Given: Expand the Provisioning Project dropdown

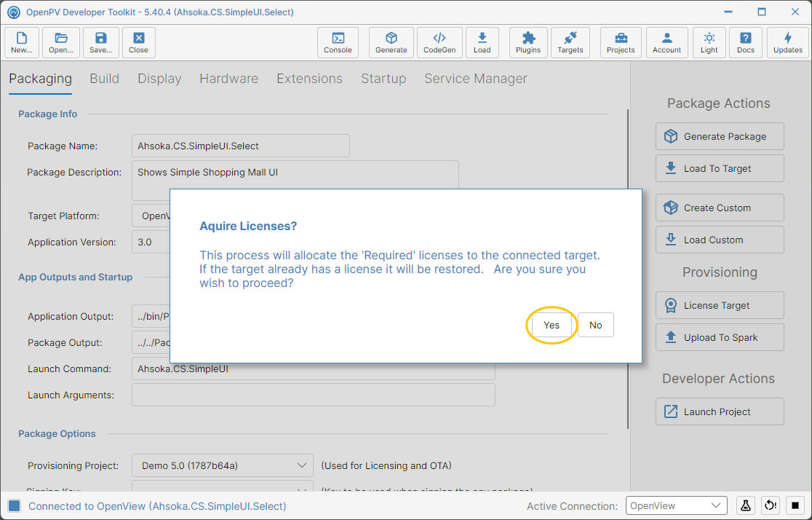Looking at the screenshot, I should point(223,465).
